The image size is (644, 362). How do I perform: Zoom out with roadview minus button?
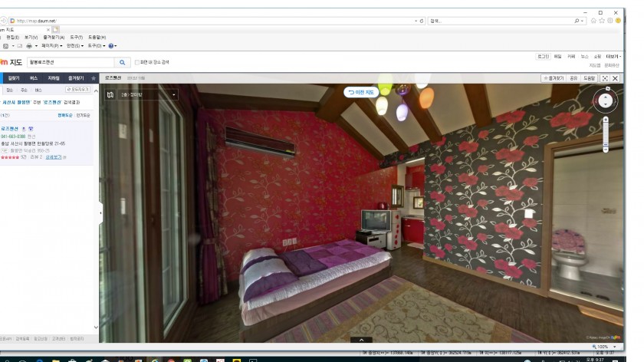(606, 150)
